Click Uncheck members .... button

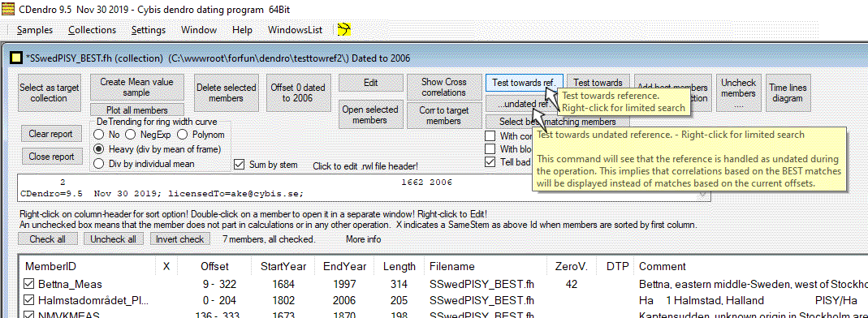tap(738, 93)
